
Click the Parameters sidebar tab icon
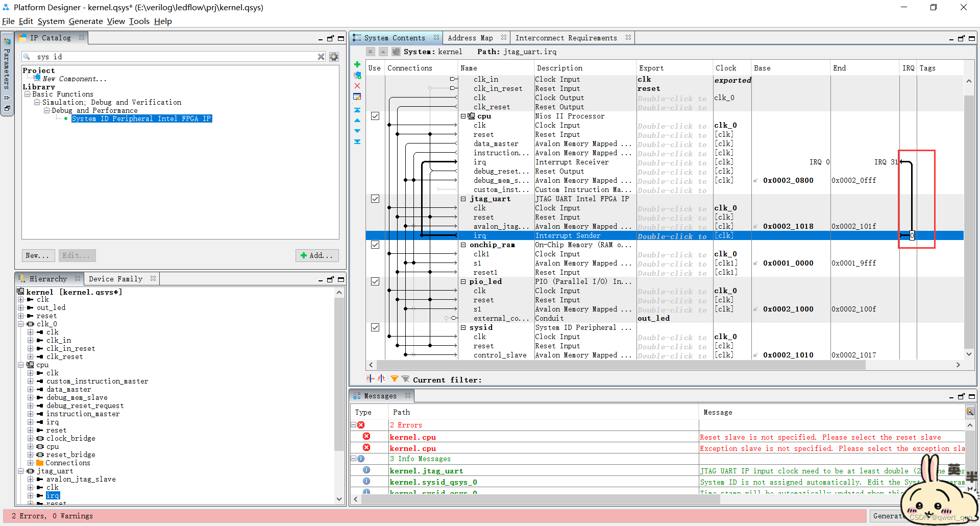[x=7, y=41]
